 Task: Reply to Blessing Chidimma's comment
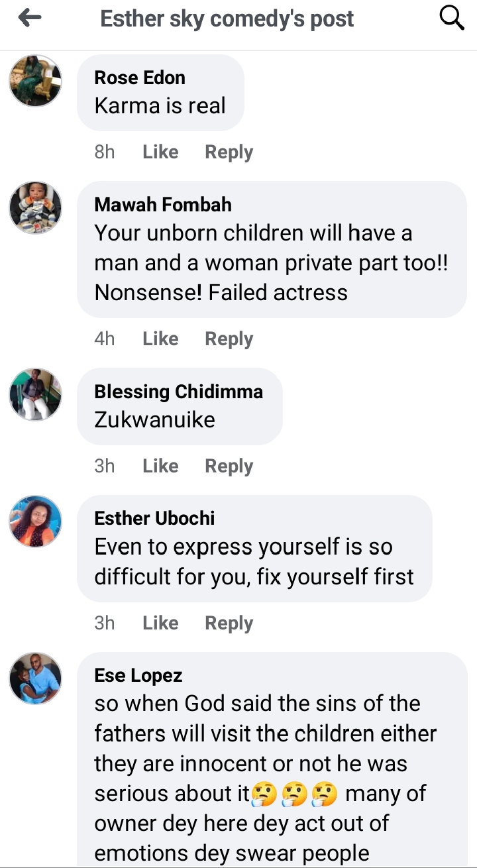[x=229, y=466]
